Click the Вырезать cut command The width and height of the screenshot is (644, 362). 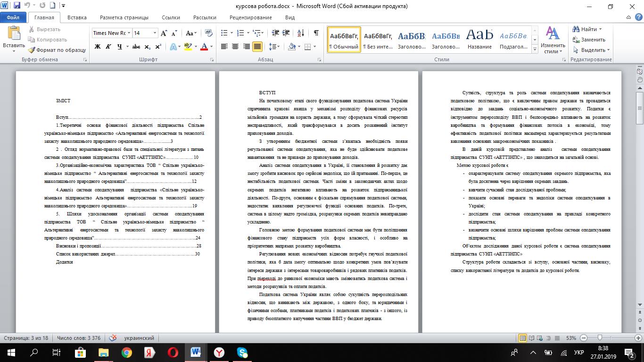pyautogui.click(x=44, y=29)
